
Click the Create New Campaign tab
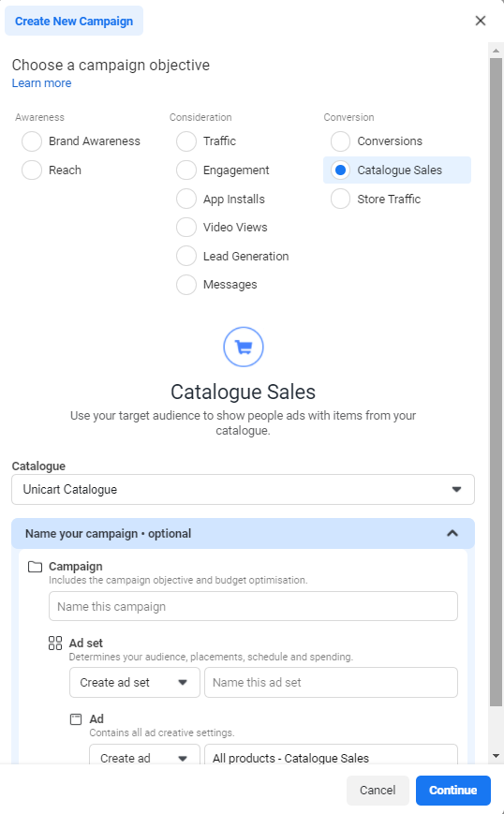[74, 22]
